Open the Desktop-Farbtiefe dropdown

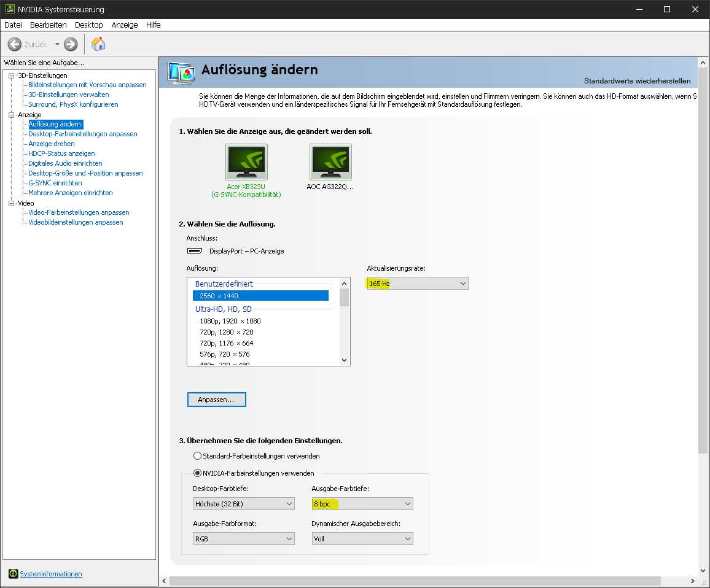244,504
